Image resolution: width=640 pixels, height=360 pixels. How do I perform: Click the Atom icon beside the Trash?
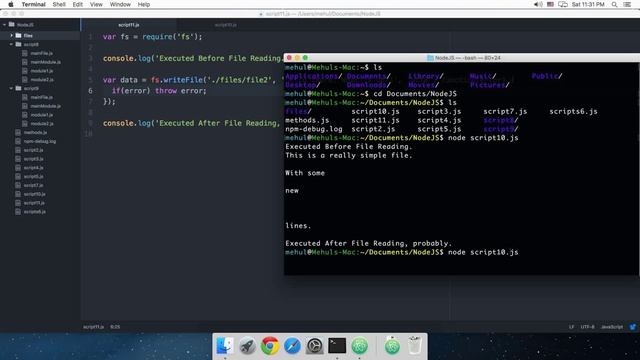click(392, 346)
